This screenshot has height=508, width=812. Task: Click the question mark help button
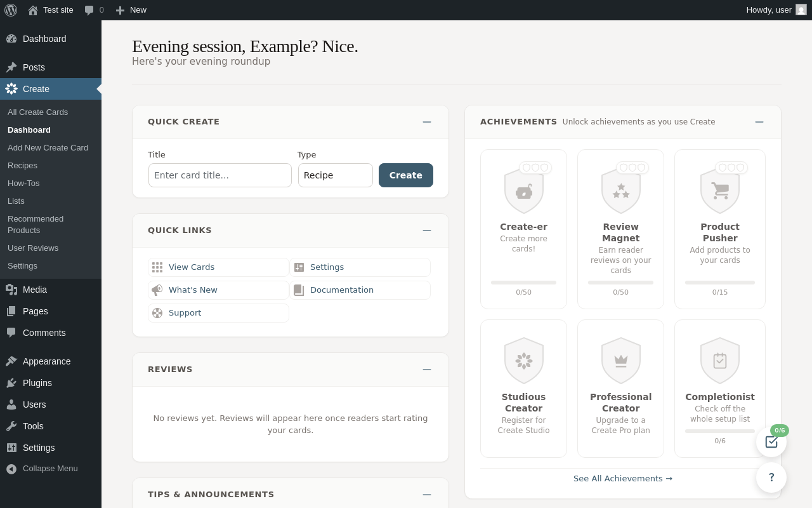[771, 478]
